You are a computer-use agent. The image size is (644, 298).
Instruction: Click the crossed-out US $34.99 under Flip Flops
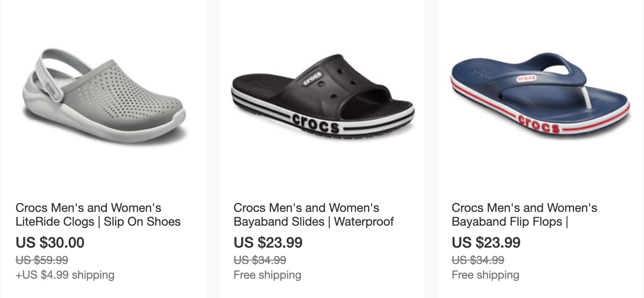coord(478,260)
